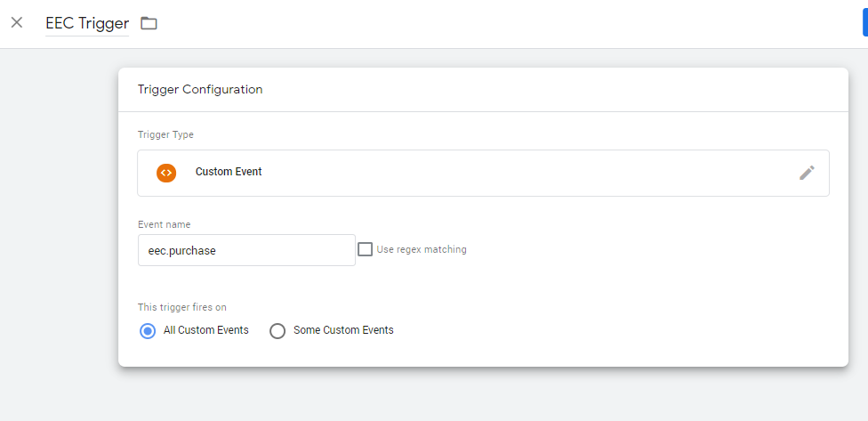Click the "This trigger fires on" label

[x=182, y=307]
